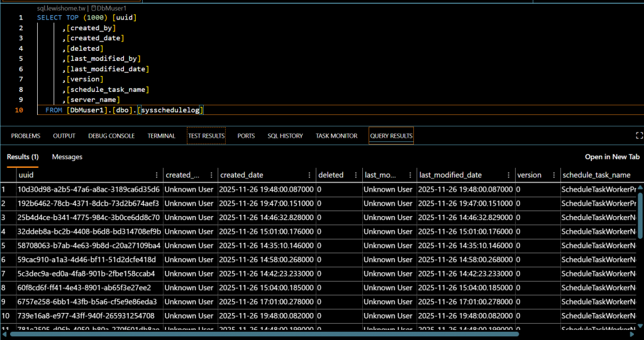Open the version column options menu
Screen dimensions: 644x340
(553, 175)
